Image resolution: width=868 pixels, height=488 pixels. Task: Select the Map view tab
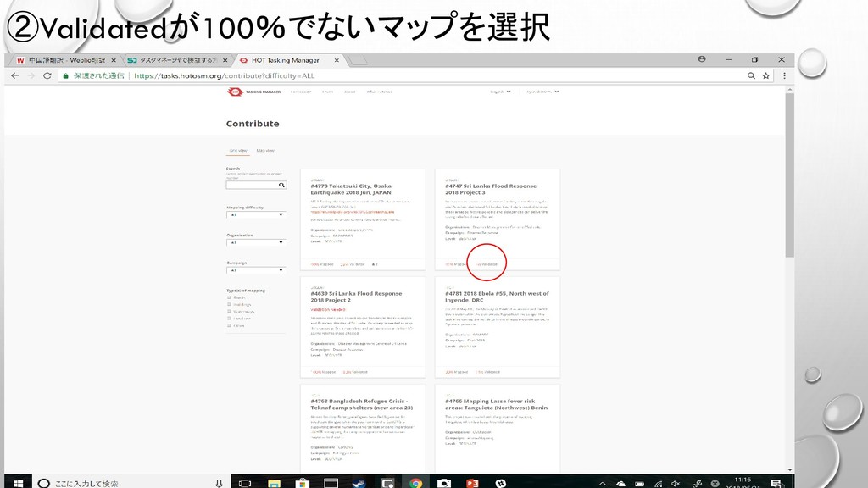click(265, 151)
